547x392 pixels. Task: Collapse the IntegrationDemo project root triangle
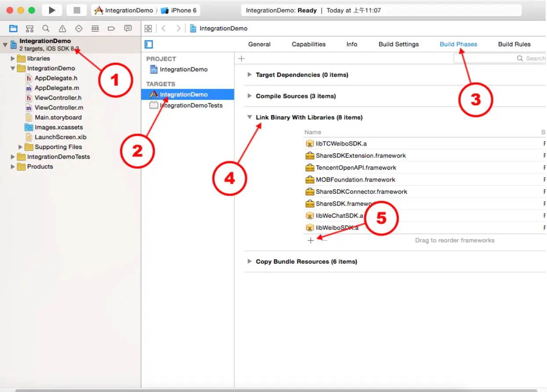(5, 44)
